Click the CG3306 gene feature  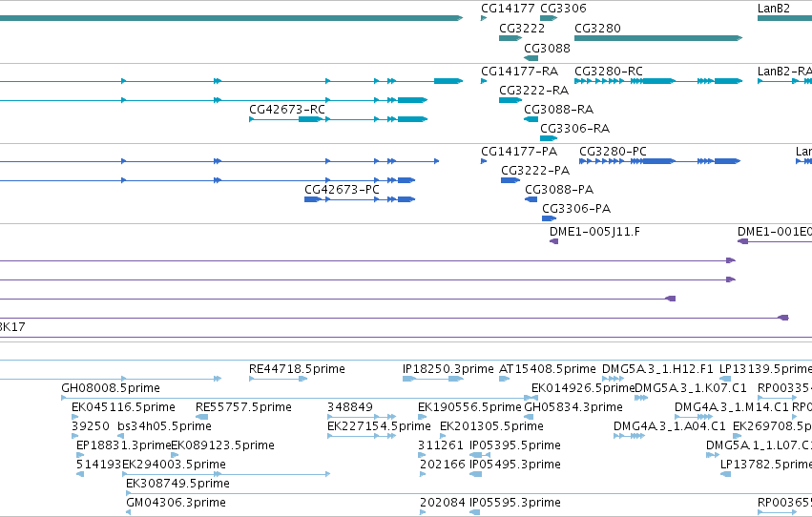549,18
